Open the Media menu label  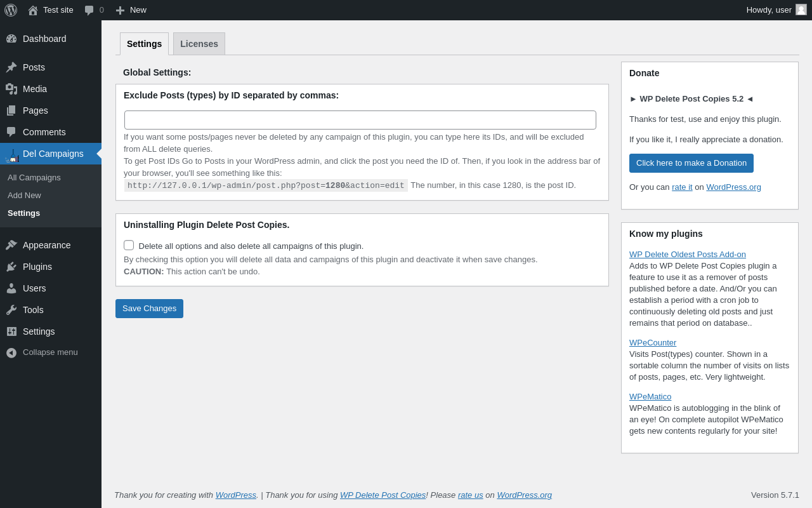click(x=35, y=89)
